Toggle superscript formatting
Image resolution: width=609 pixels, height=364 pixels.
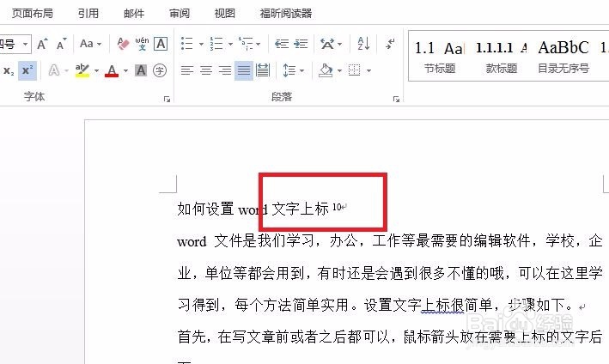(x=27, y=70)
